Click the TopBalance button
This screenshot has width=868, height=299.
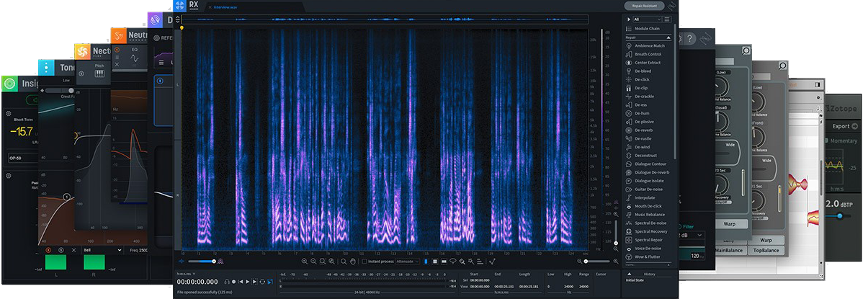[x=766, y=250]
